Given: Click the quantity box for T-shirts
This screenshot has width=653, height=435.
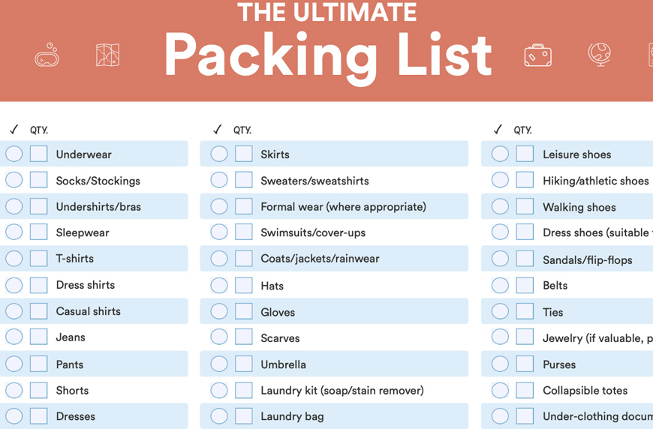Looking at the screenshot, I should point(39,259).
